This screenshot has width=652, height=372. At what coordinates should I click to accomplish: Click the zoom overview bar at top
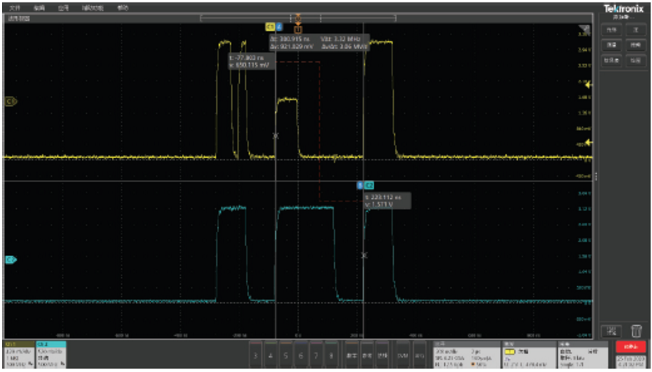pyautogui.click(x=298, y=18)
